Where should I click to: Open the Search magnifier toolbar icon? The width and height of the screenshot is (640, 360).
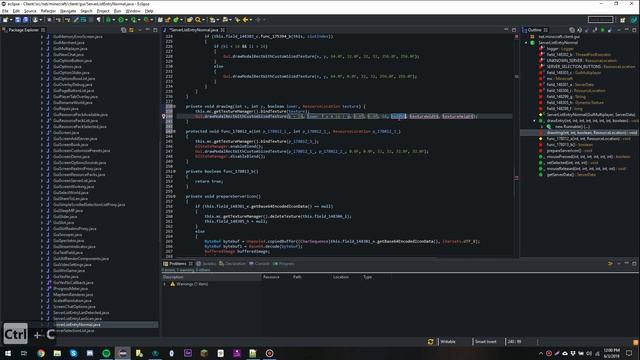click(x=198, y=20)
